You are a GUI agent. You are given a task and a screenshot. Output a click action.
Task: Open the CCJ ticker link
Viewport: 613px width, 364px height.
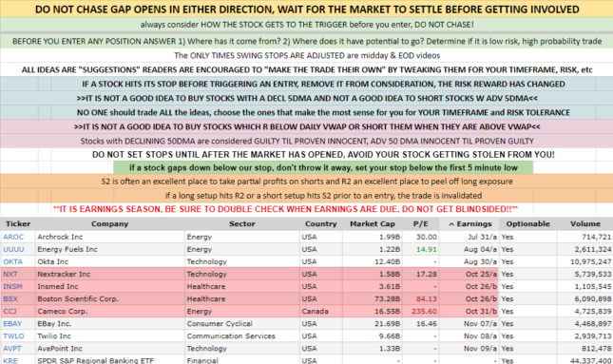(10, 312)
